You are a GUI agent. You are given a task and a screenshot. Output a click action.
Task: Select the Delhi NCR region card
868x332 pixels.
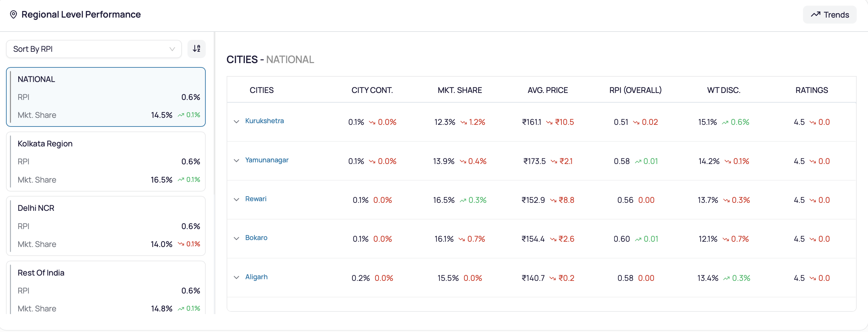click(106, 226)
